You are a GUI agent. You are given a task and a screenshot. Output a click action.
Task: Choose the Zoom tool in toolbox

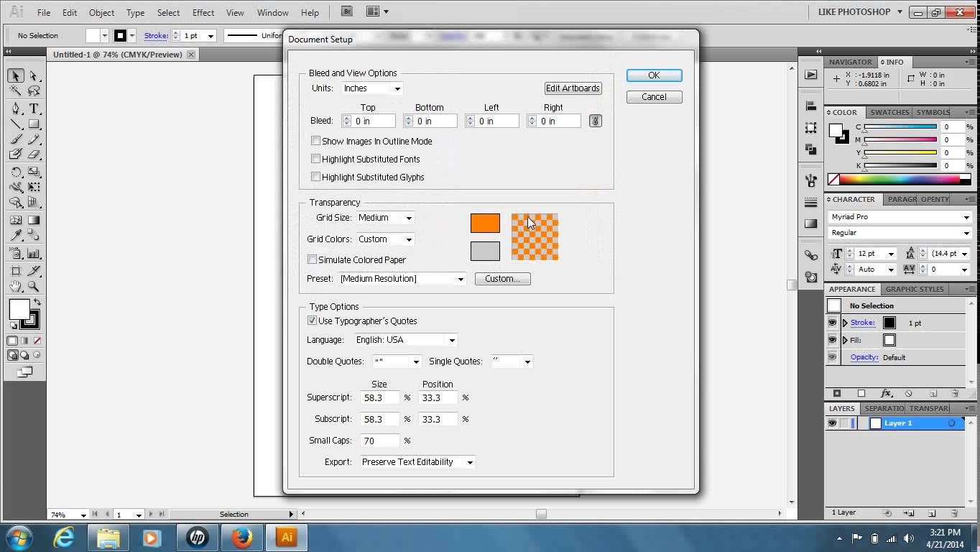[x=33, y=286]
